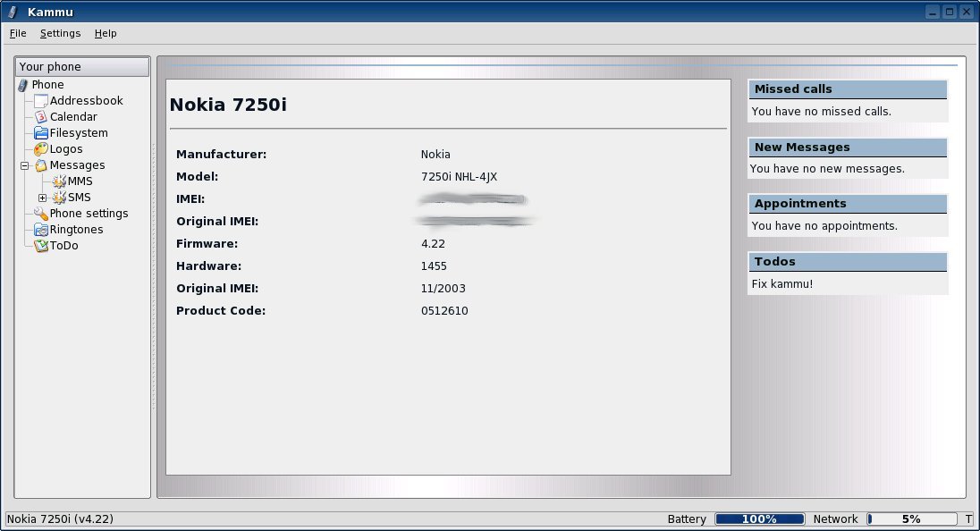980x531 pixels.
Task: Click the SMS gear icon
Action: (59, 198)
